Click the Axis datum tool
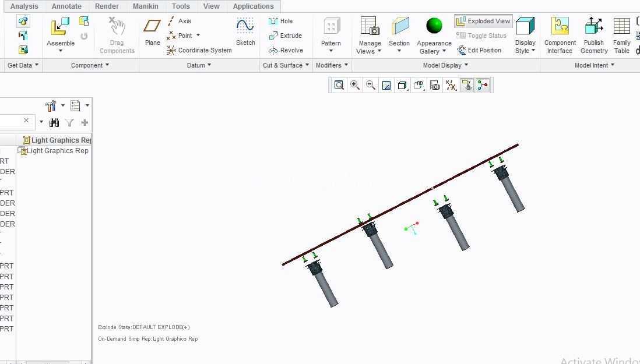The height and width of the screenshot is (364, 640). 179,21
